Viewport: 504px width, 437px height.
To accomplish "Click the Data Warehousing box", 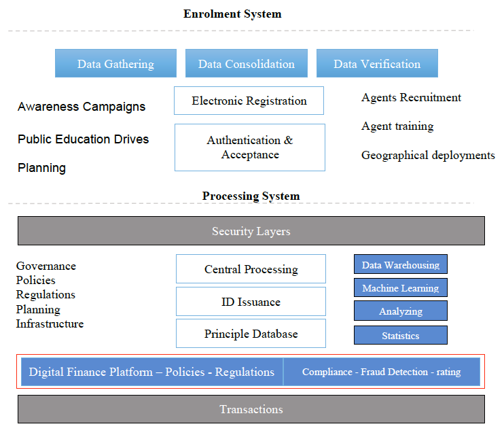I will [401, 264].
